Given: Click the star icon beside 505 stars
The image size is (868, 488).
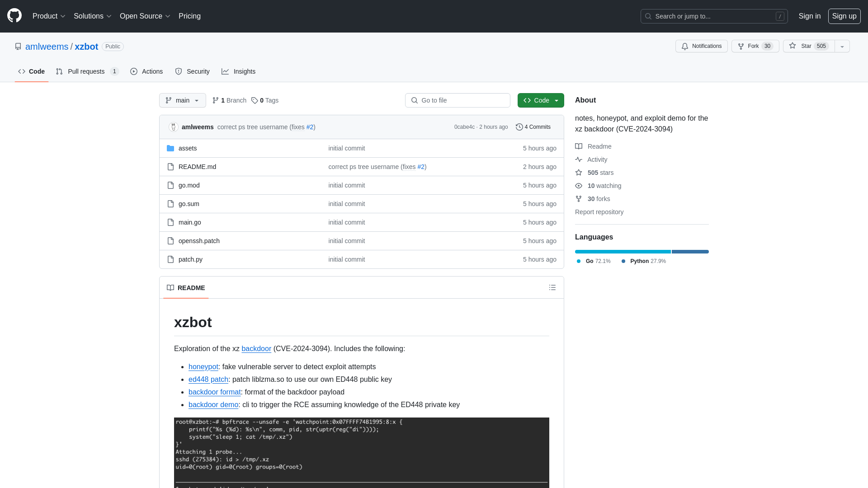Looking at the screenshot, I should pos(579,173).
